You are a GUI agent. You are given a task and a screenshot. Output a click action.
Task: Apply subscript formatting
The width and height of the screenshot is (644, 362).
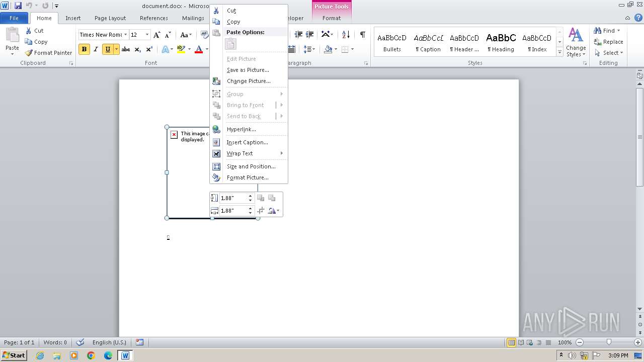(138, 49)
